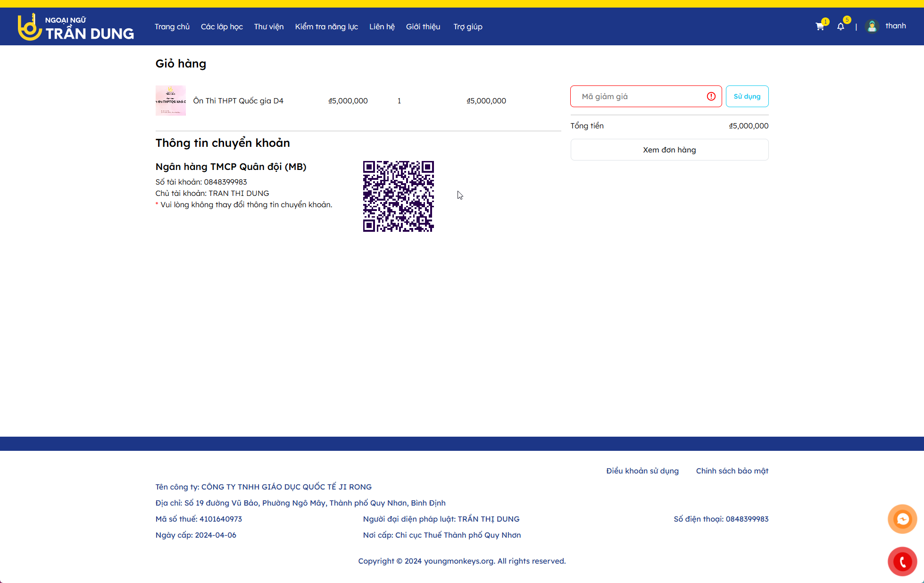
Task: Focus the Mã giảm giá input
Action: pos(646,96)
